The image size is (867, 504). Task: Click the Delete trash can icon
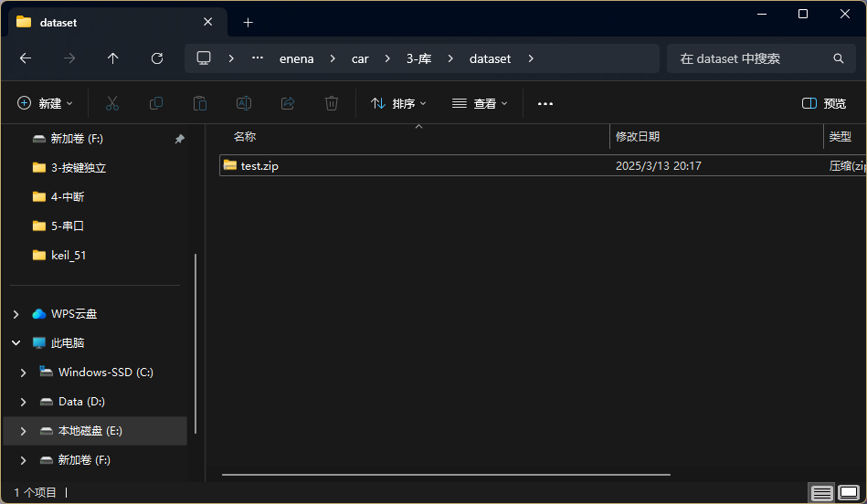[332, 103]
